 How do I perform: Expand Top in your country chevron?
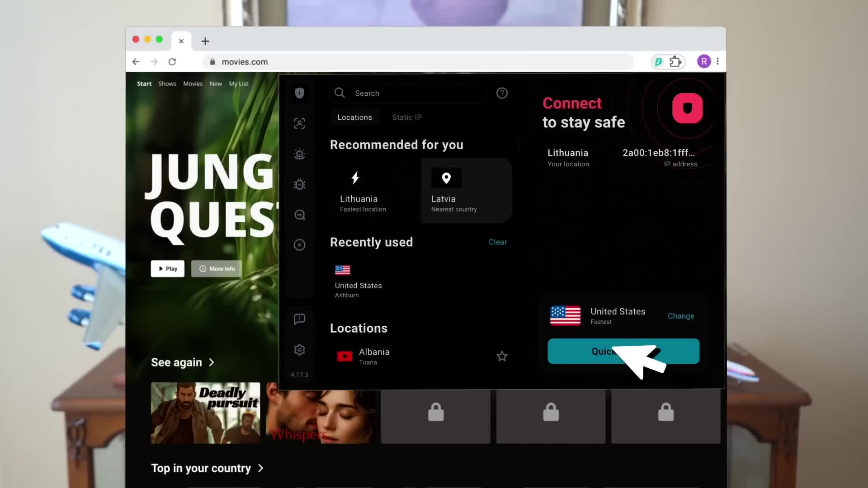pyautogui.click(x=261, y=468)
